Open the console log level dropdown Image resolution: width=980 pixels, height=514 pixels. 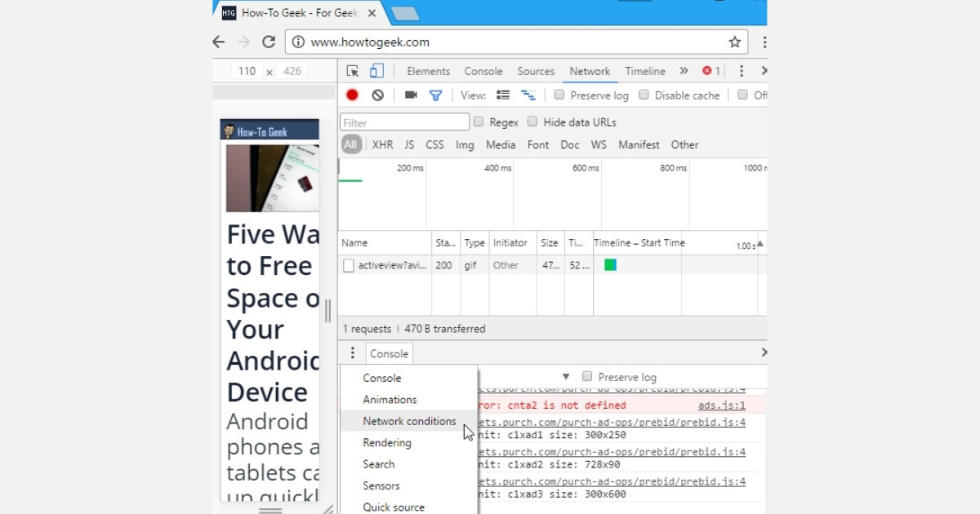pyautogui.click(x=566, y=376)
